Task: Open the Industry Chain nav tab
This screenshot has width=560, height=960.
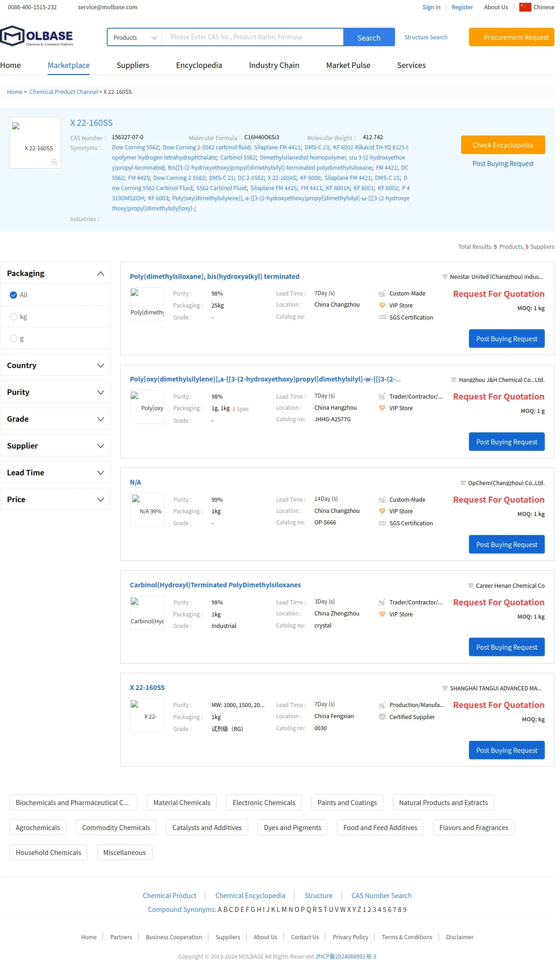Action: (x=274, y=65)
